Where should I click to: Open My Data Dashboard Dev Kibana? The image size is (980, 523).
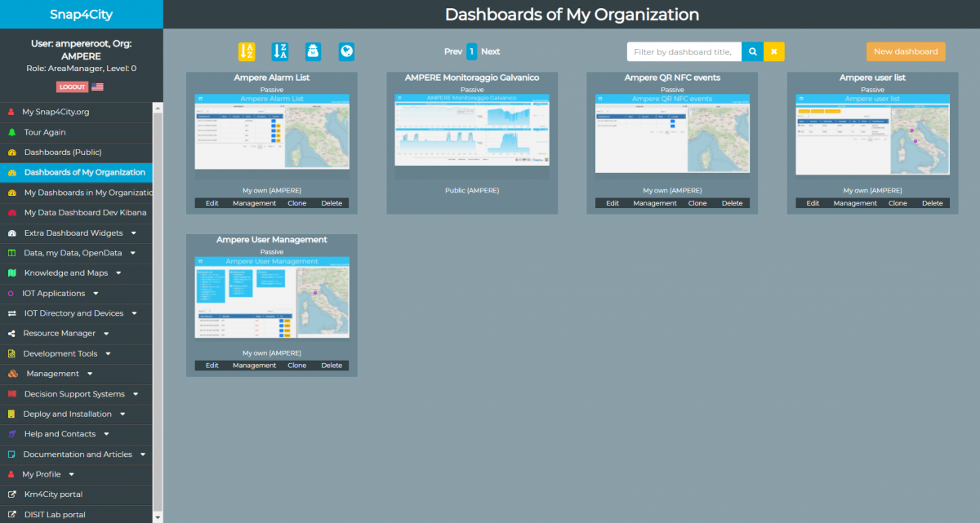(85, 213)
